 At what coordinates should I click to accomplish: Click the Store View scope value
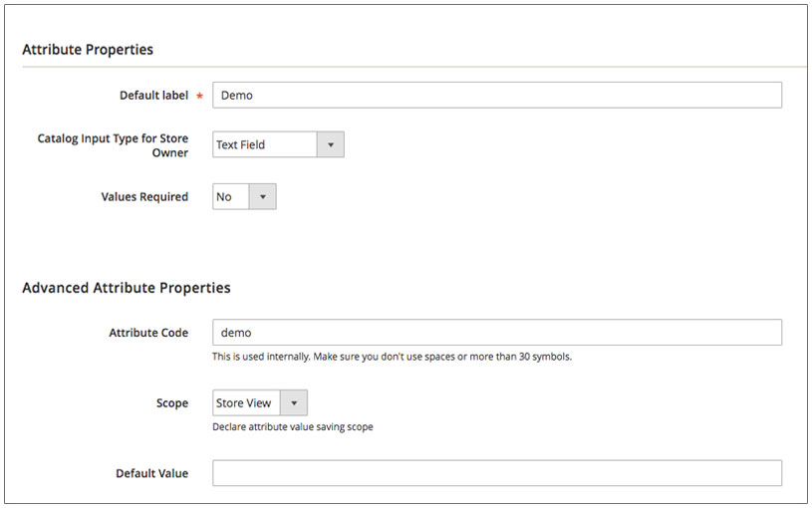click(x=246, y=402)
